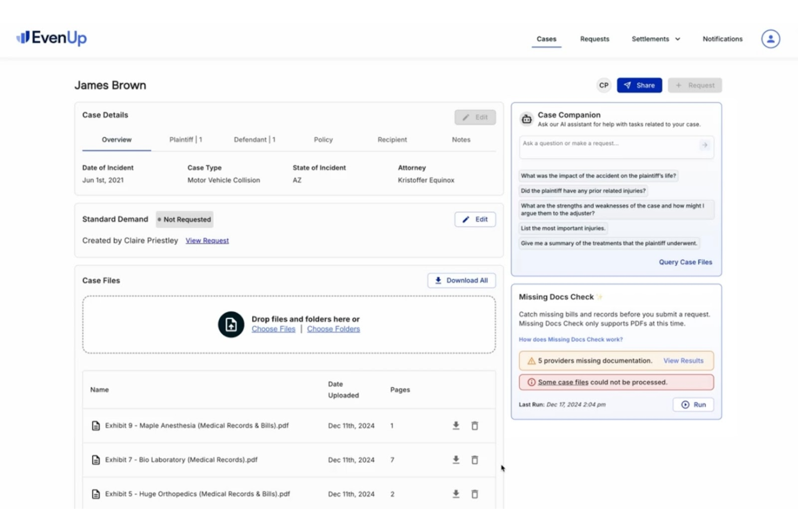Viewport: 798px width, 532px height.
Task: Open How does Missing Docs Check work
Action: click(x=570, y=340)
